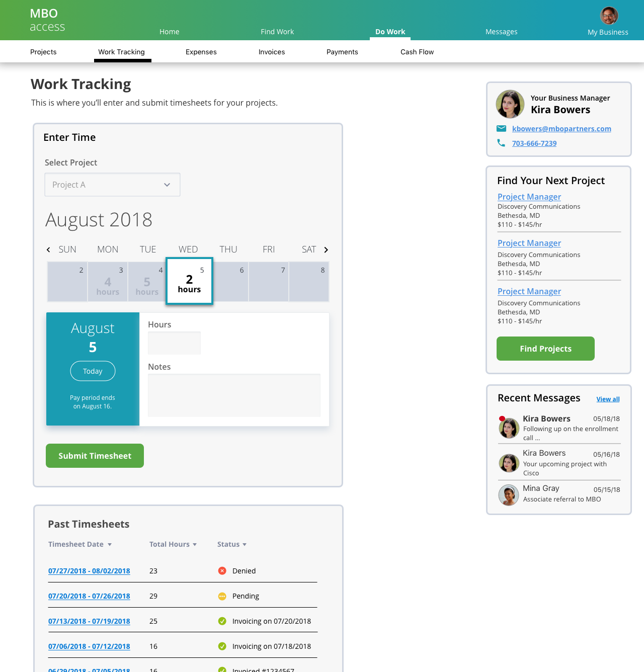Click the 703-666-7239 phone link
The image size is (644, 672).
pyautogui.click(x=534, y=143)
